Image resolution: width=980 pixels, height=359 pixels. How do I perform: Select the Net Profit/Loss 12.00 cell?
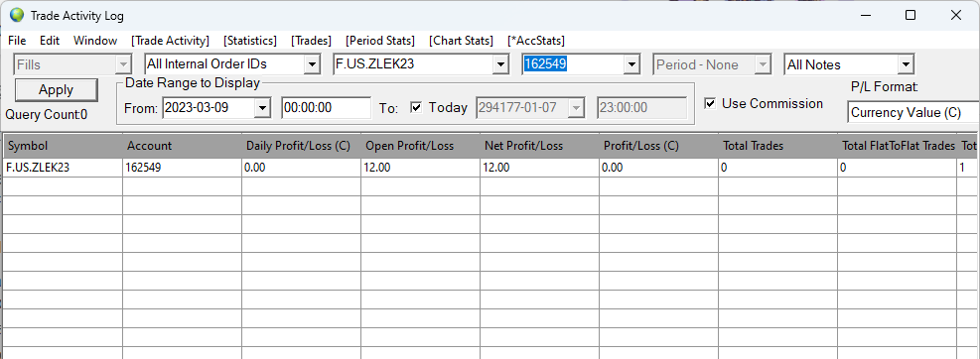(540, 168)
